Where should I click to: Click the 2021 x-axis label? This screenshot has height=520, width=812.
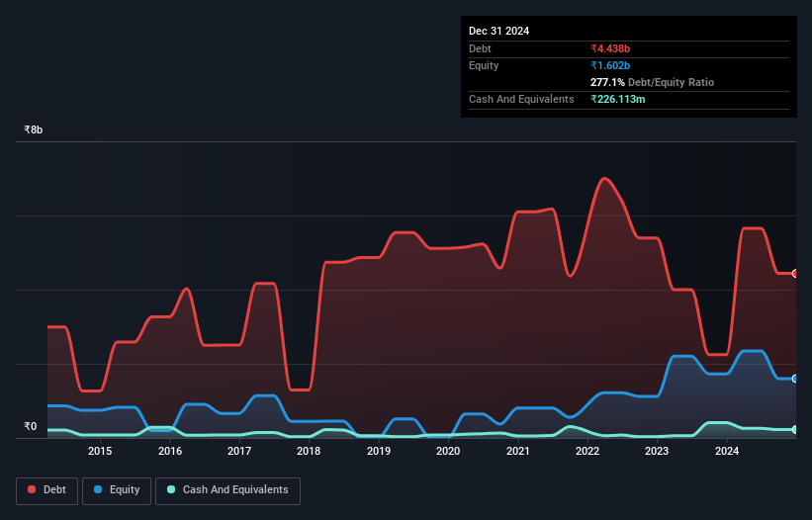pos(518,451)
